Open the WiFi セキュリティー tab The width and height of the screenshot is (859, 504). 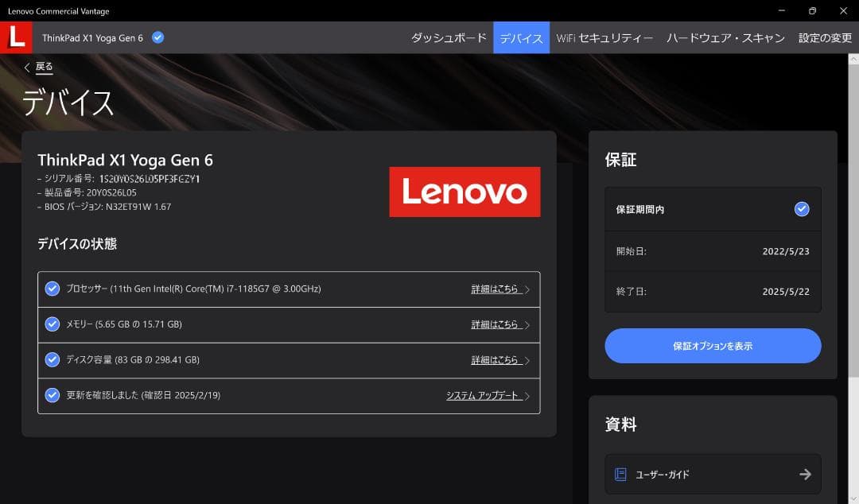point(604,37)
